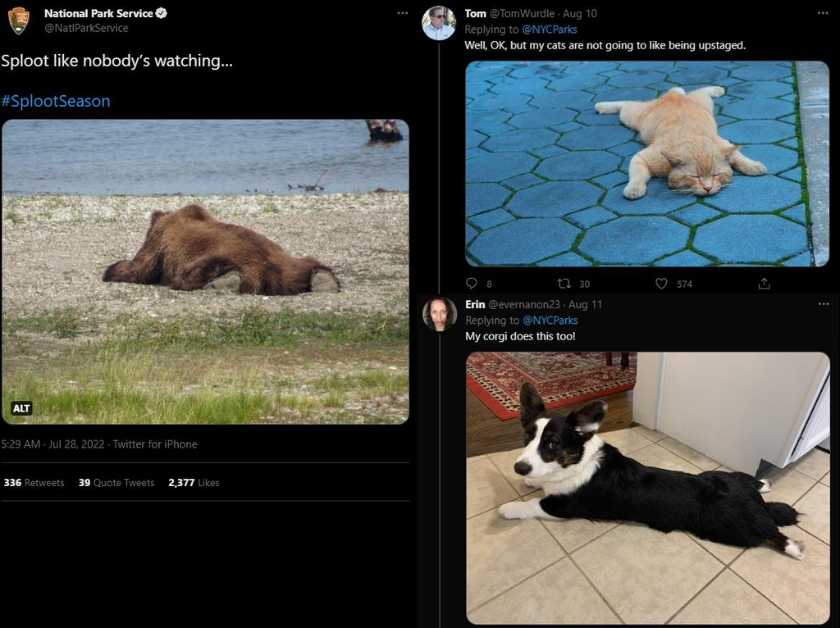View the 2,377 Likes list
This screenshot has height=628, width=840.
tap(194, 483)
